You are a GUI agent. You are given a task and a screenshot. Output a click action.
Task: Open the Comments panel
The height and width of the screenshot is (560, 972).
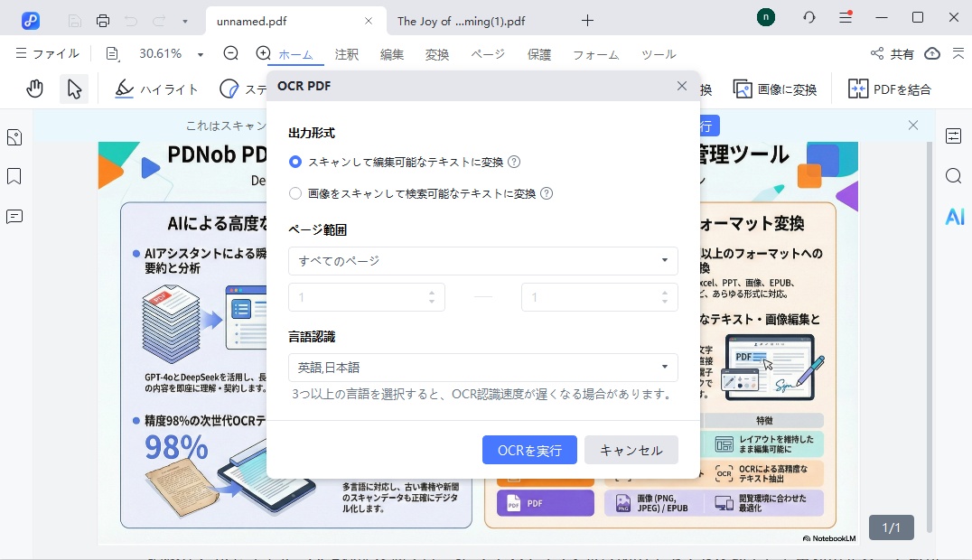(x=14, y=216)
